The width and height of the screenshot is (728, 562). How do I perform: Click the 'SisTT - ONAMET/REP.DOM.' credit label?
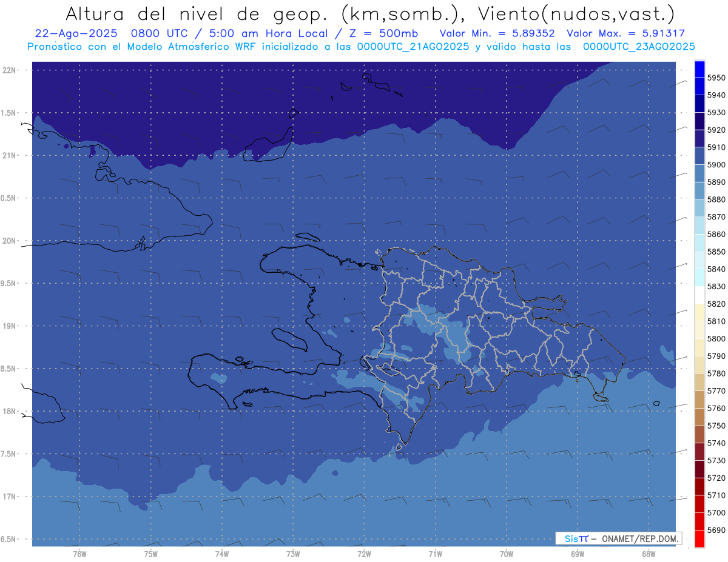point(618,538)
